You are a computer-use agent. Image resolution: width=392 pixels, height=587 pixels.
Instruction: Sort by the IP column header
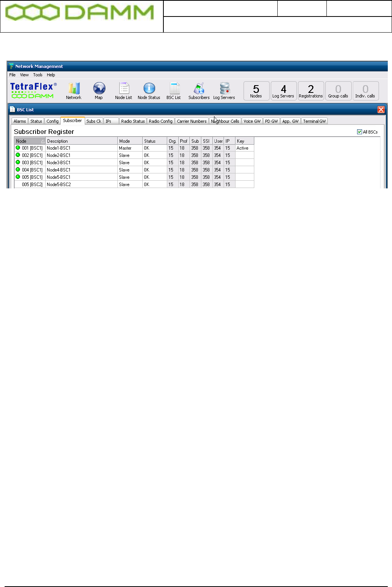click(229, 141)
